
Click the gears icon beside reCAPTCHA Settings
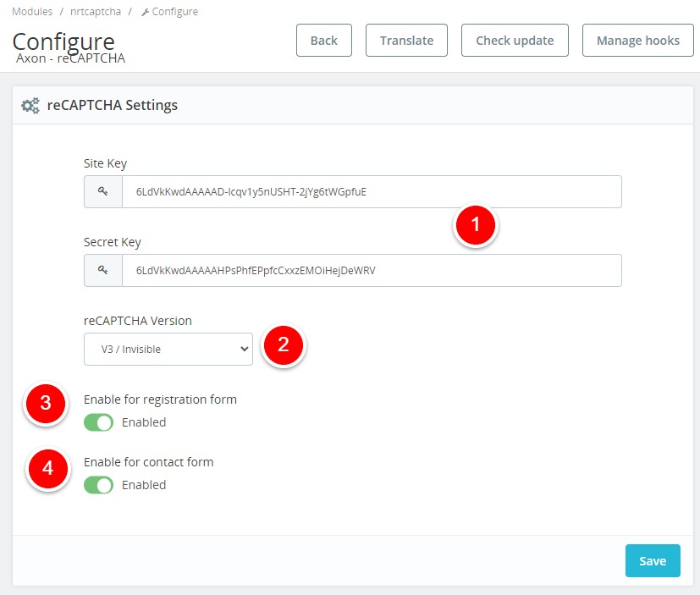(30, 106)
